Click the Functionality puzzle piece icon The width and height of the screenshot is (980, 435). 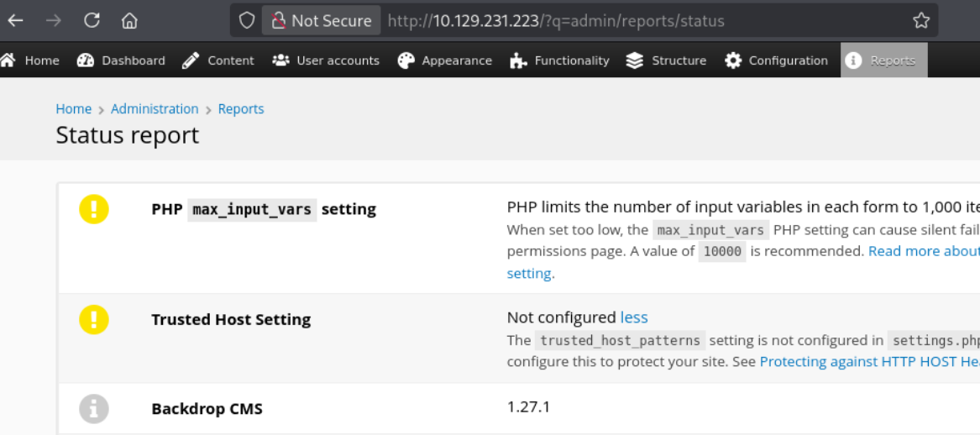pos(518,60)
